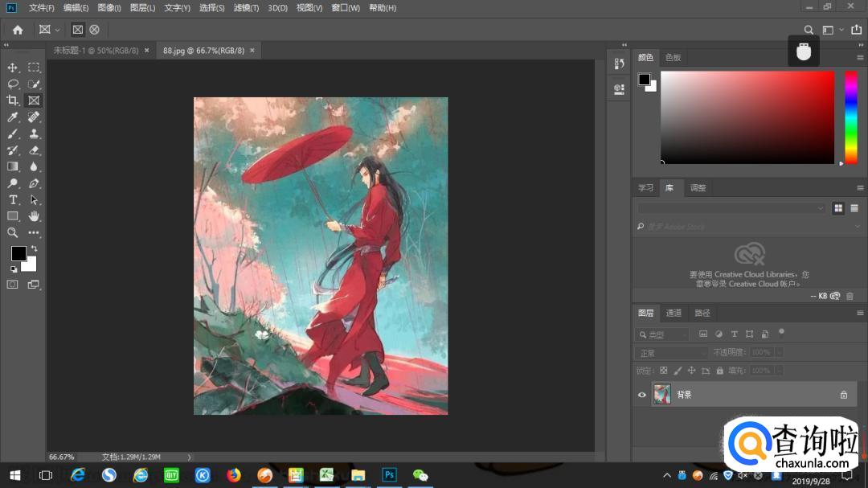Expand the status bar document info arrow

click(190, 457)
